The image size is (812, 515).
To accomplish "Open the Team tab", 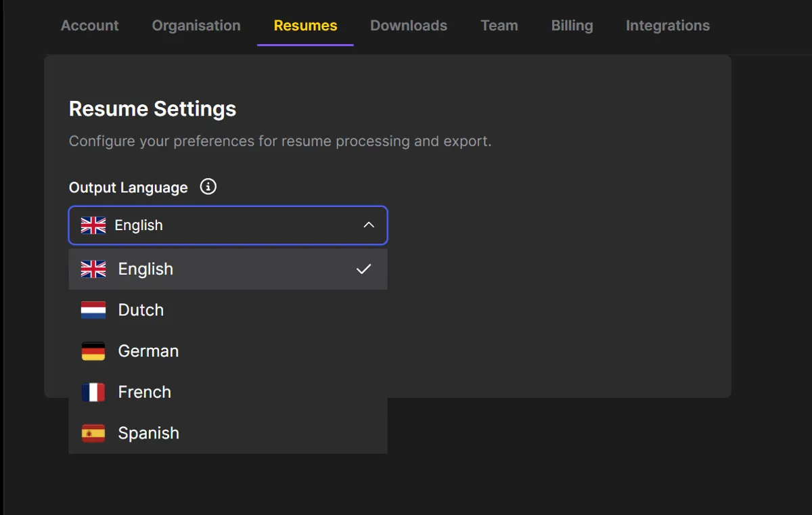I will 499,26.
